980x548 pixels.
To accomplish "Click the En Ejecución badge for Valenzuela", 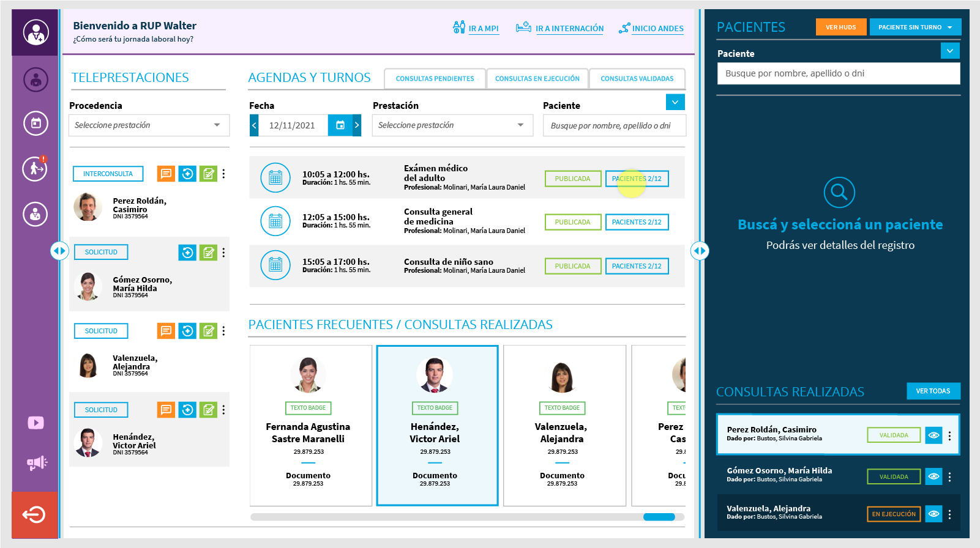I will point(894,514).
